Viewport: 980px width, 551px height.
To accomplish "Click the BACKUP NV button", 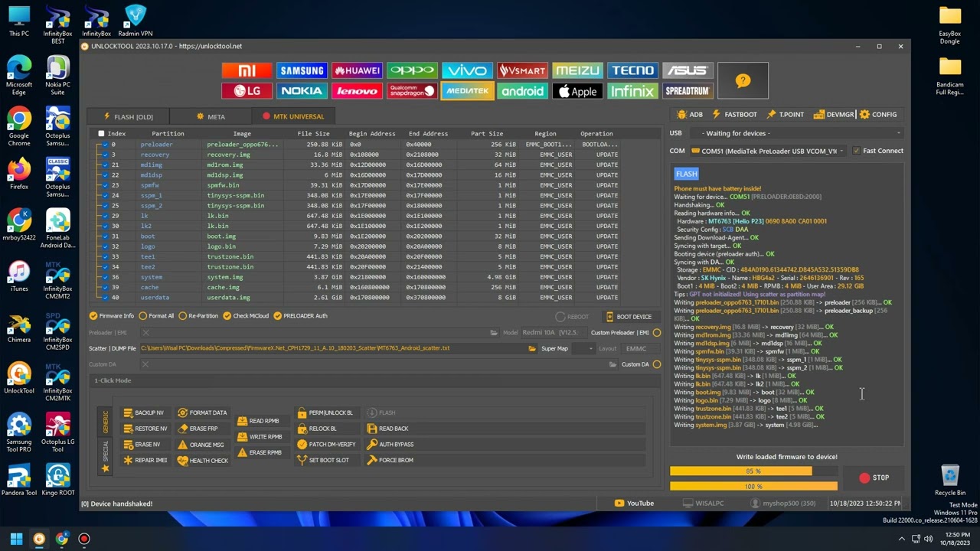I will click(x=144, y=413).
